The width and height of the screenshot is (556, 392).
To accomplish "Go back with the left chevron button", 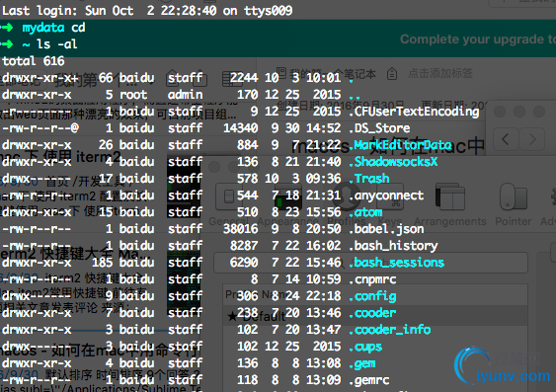I will (x=506, y=139).
